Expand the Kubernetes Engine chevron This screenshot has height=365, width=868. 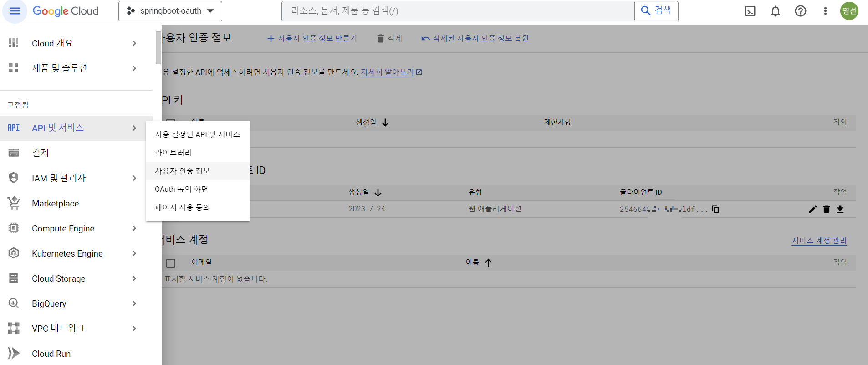(x=134, y=253)
